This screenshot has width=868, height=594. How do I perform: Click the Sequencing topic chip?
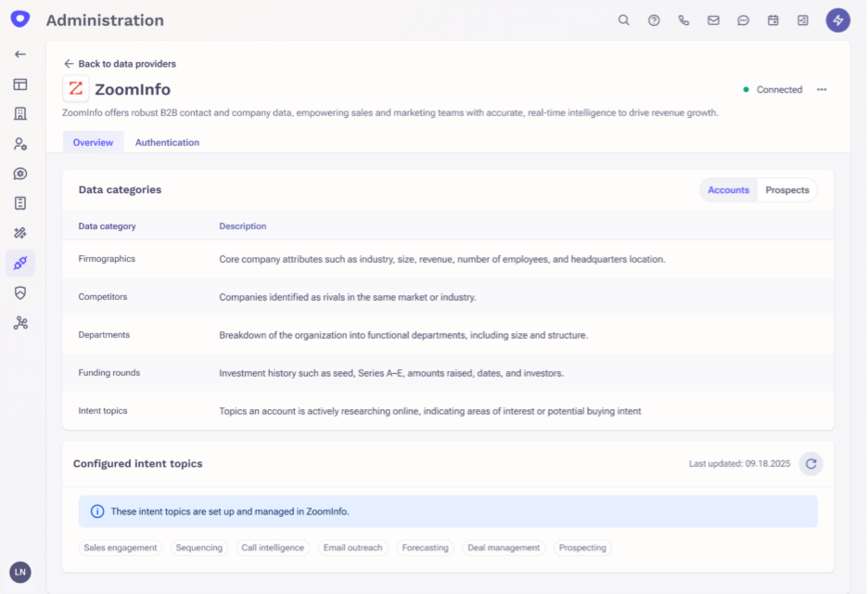tap(199, 548)
